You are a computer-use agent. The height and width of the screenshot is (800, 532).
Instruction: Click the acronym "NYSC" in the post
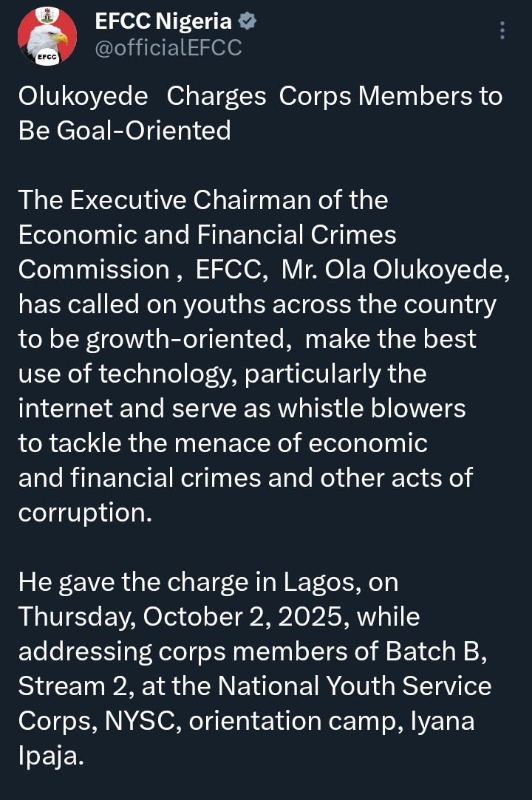[148, 720]
